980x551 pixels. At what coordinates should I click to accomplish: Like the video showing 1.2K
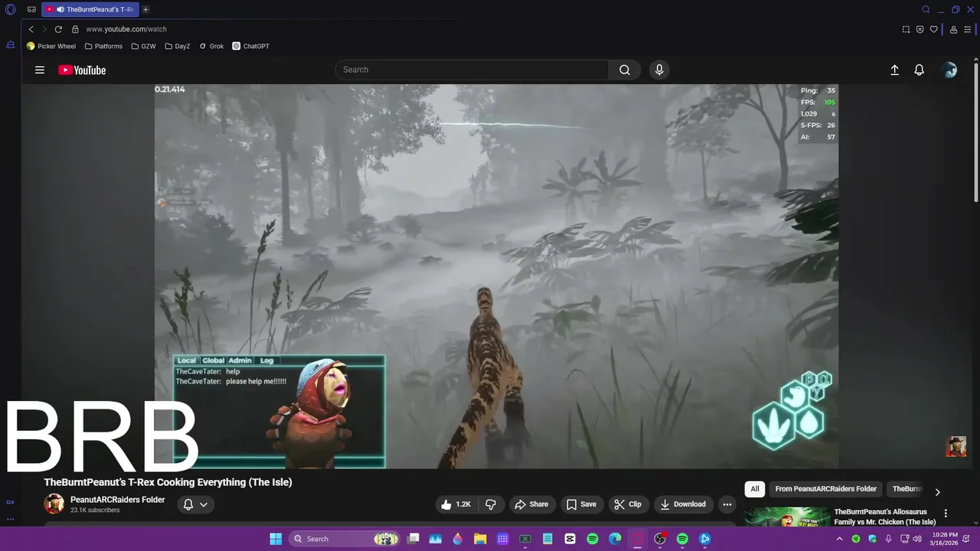[457, 504]
